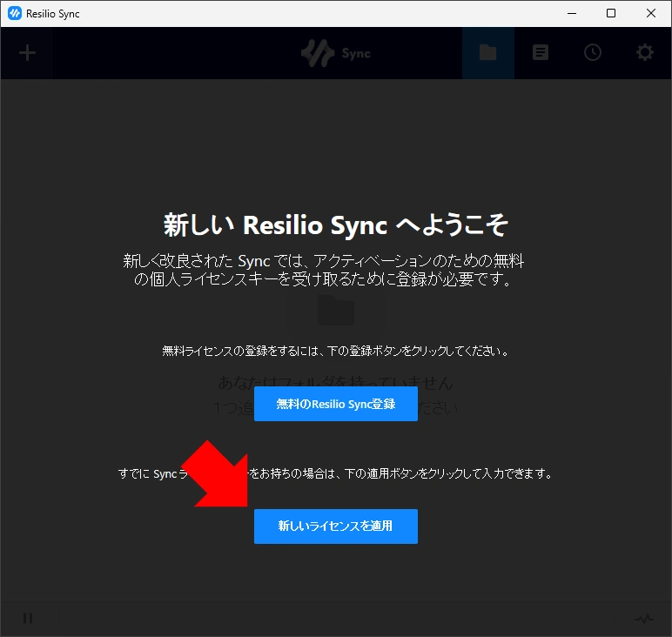Image resolution: width=672 pixels, height=637 pixels.
Task: Click the text starting with すでに Sync
Action: [x=336, y=473]
